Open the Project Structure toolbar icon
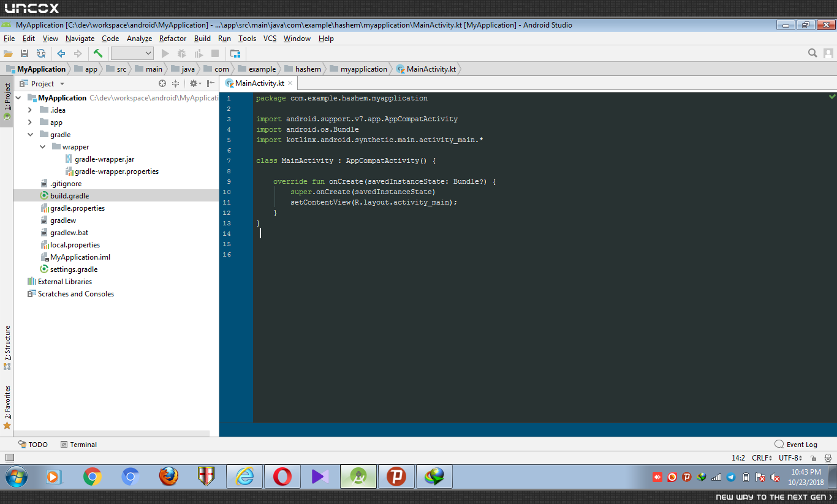Screen dimensions: 837x504 coord(235,54)
